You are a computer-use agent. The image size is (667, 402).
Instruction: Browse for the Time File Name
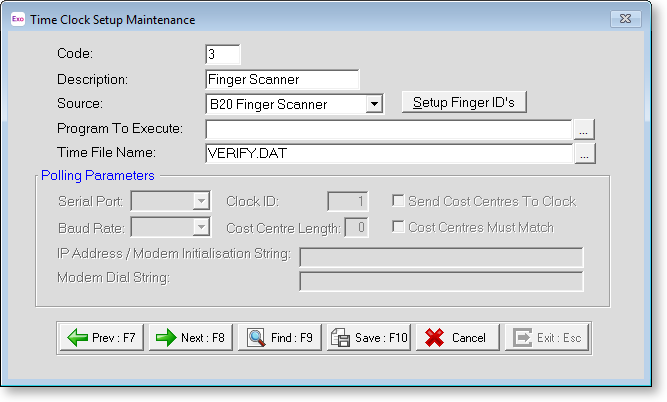pyautogui.click(x=585, y=153)
